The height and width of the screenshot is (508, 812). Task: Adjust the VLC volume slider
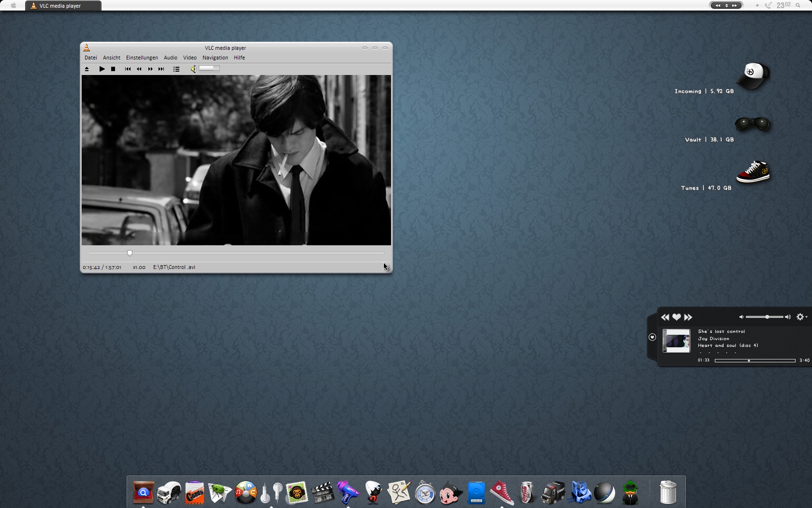point(210,69)
